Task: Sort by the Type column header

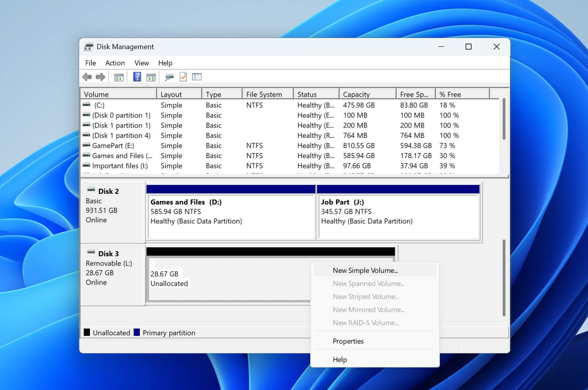Action: click(222, 94)
